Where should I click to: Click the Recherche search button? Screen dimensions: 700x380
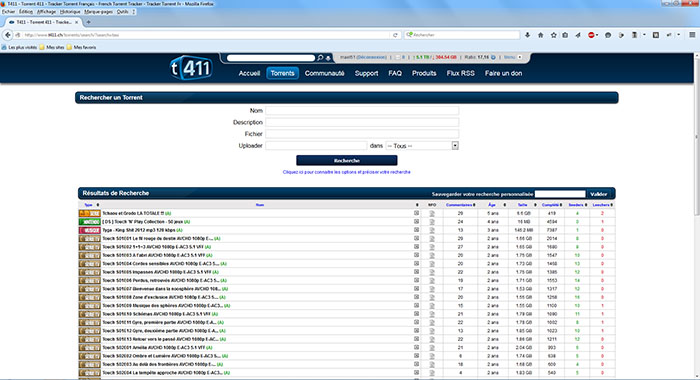[x=346, y=160]
